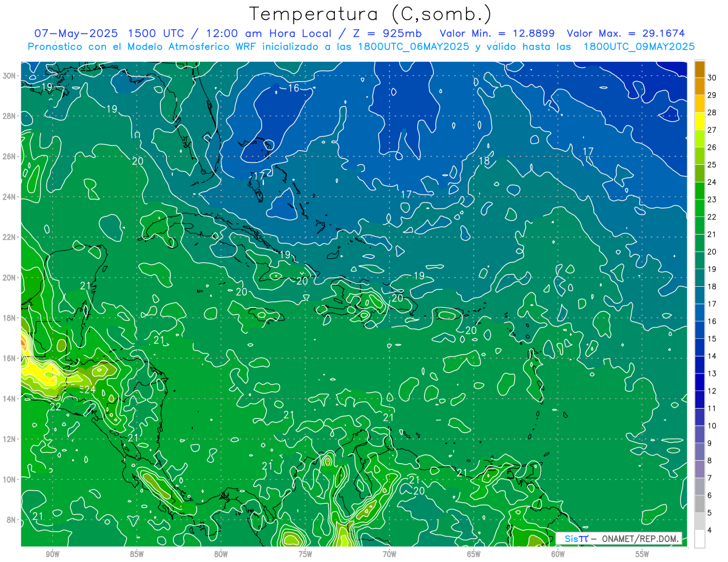Click the "26N" latitude label

9,156
